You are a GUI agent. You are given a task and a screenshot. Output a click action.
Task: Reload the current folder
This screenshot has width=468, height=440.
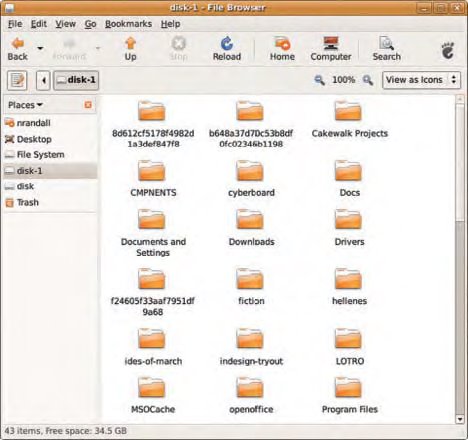(227, 49)
